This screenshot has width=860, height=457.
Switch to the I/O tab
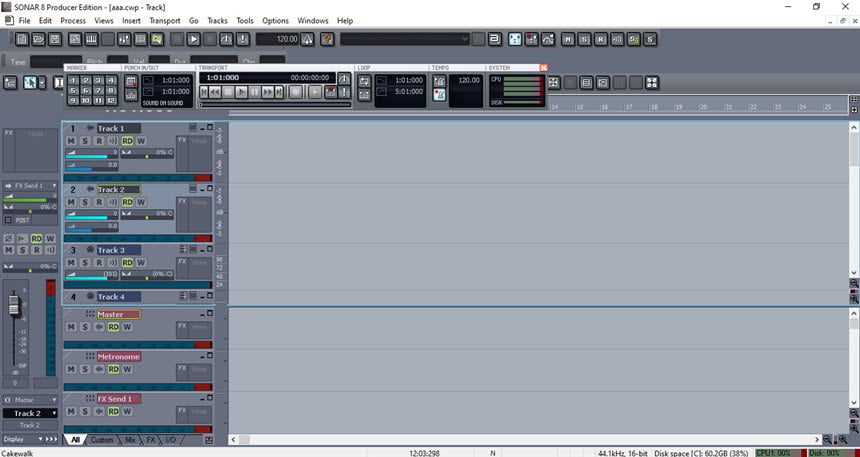coord(171,440)
